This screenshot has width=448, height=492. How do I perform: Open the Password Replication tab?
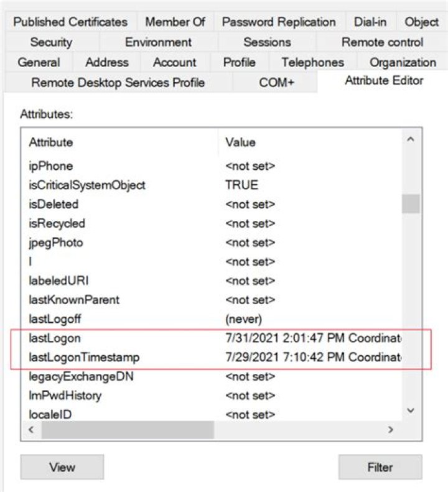(x=278, y=22)
